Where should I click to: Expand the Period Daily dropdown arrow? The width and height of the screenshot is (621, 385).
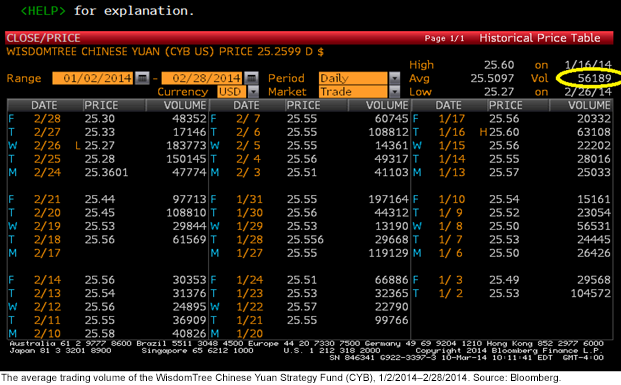click(394, 78)
